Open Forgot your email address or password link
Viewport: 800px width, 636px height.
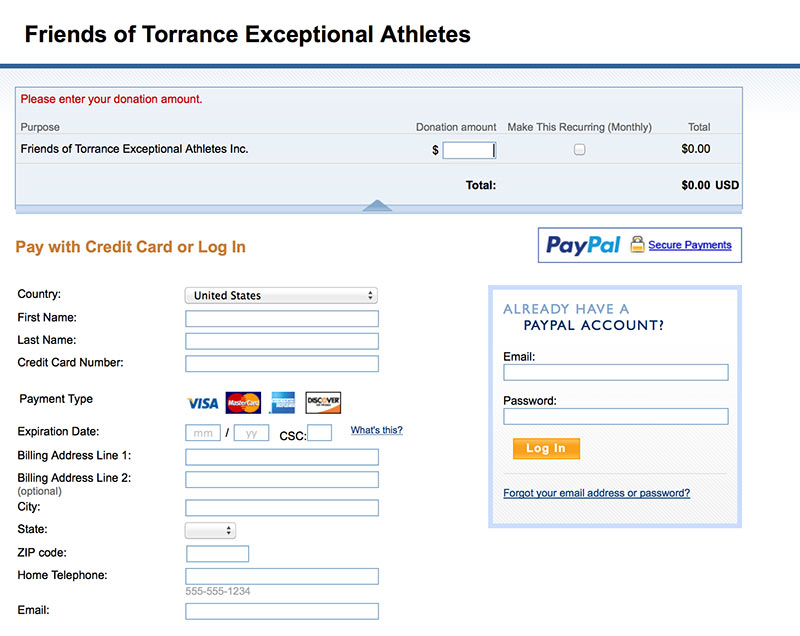(x=596, y=493)
